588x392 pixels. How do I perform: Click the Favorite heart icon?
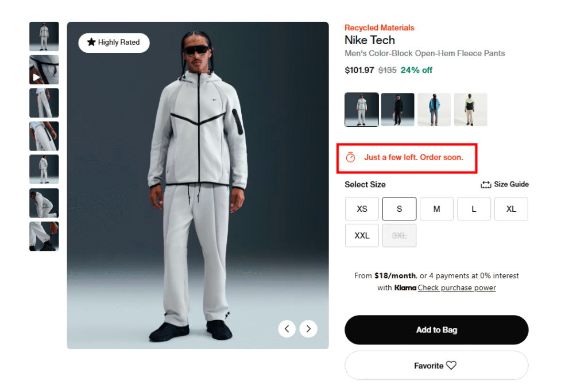click(x=451, y=366)
